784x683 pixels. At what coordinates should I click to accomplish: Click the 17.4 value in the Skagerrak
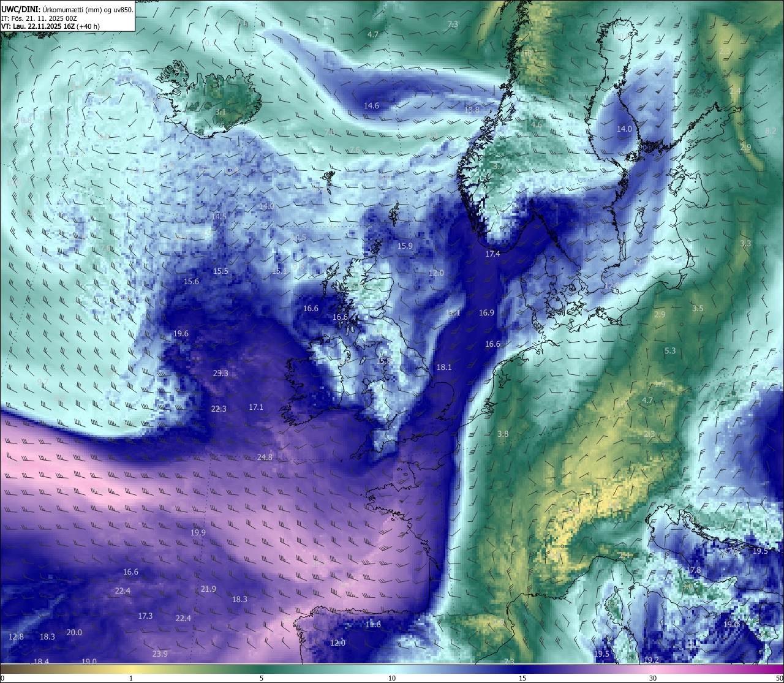(x=492, y=254)
